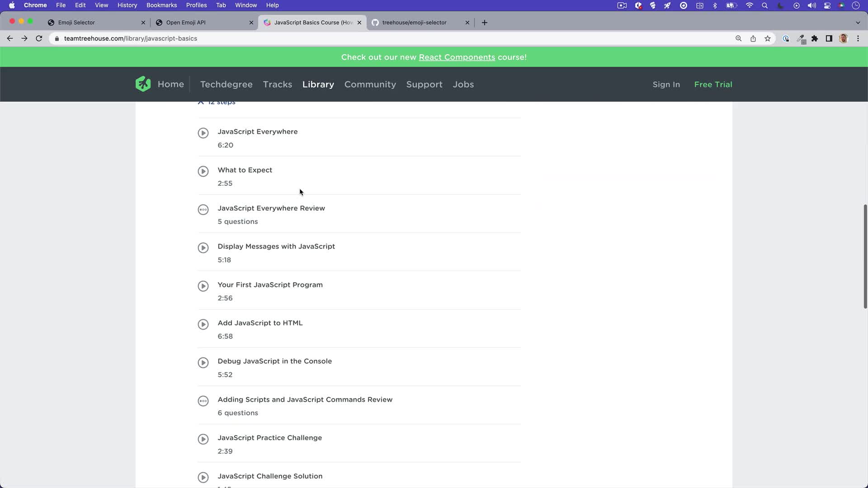Viewport: 868px width, 488px height.
Task: Open the side panel icon in Chrome
Action: pyautogui.click(x=829, y=38)
